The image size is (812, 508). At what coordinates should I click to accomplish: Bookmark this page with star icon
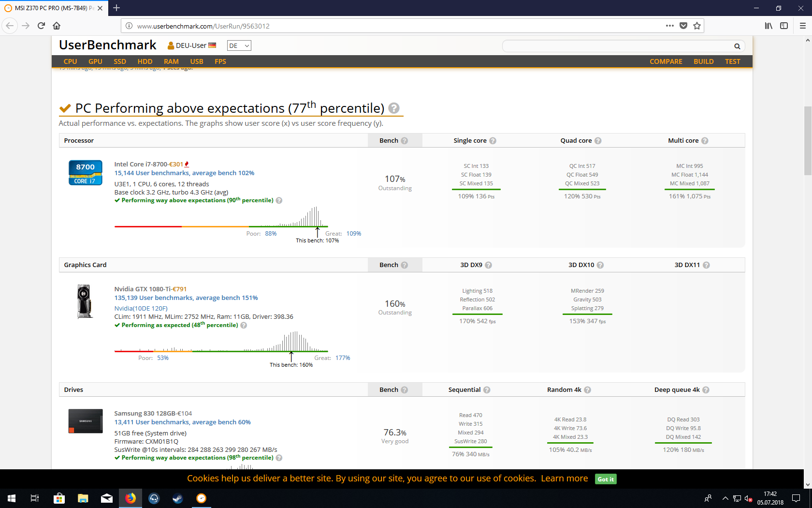tap(697, 26)
